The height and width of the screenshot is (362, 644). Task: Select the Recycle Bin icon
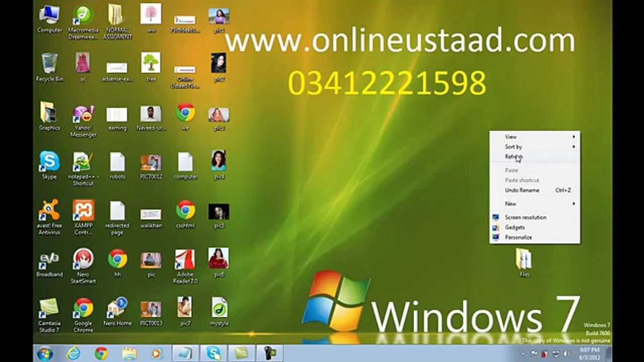click(x=49, y=67)
